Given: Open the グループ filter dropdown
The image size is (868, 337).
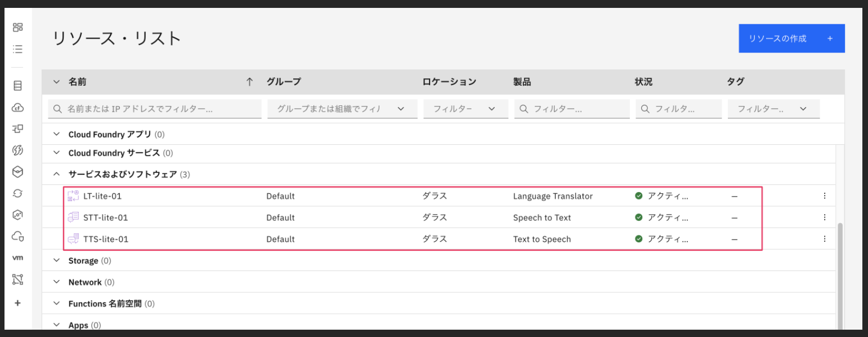Looking at the screenshot, I should point(342,109).
